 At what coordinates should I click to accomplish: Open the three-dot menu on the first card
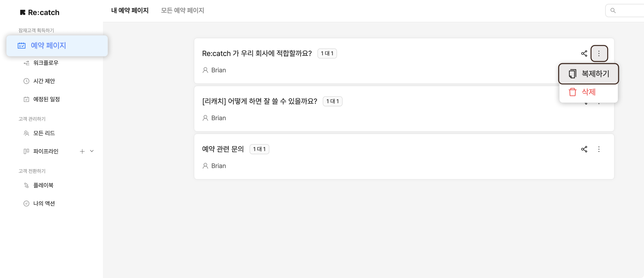pos(599,53)
